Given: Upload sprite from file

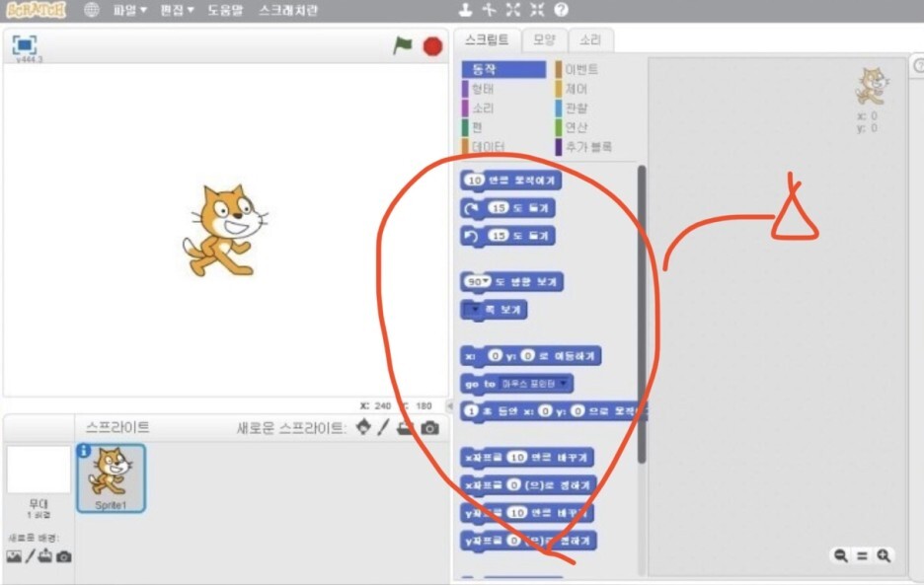Looking at the screenshot, I should (x=405, y=428).
